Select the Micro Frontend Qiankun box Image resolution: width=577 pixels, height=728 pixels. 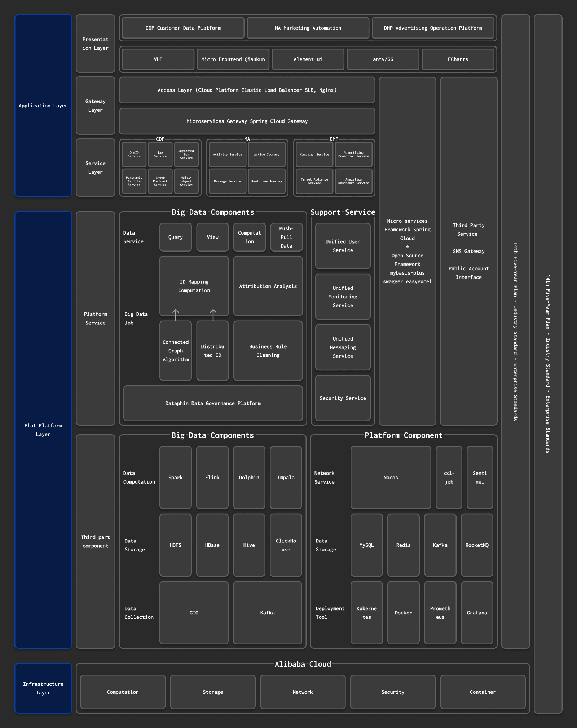[233, 59]
